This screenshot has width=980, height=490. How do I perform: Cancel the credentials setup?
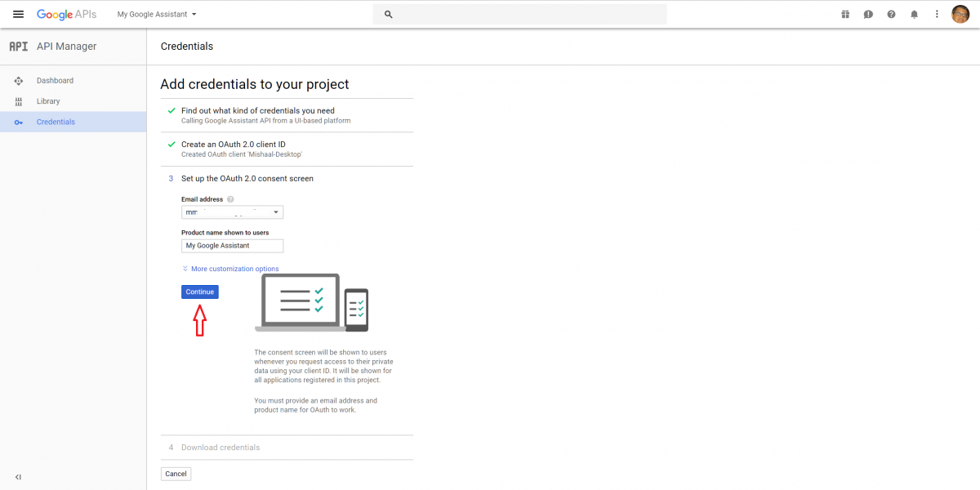coord(176,474)
